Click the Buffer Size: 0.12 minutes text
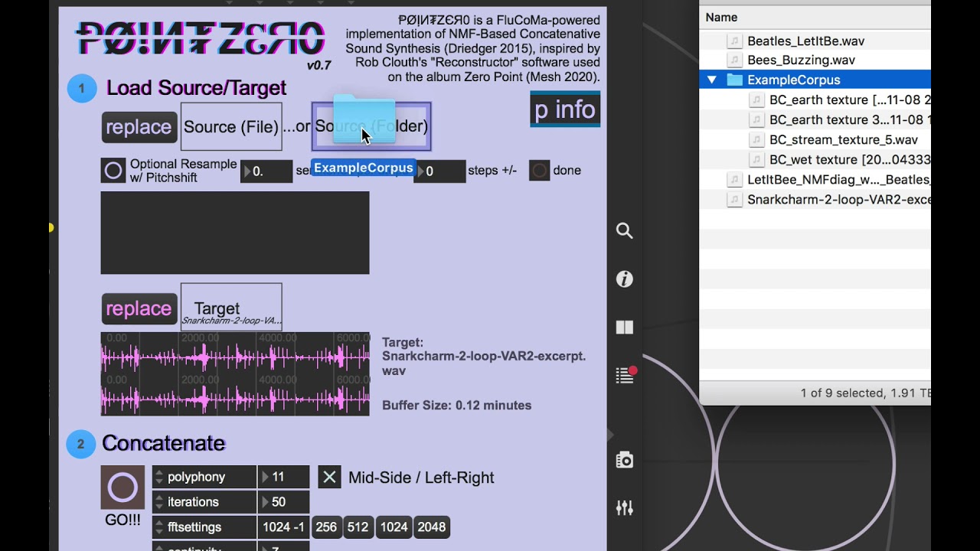 coord(456,406)
